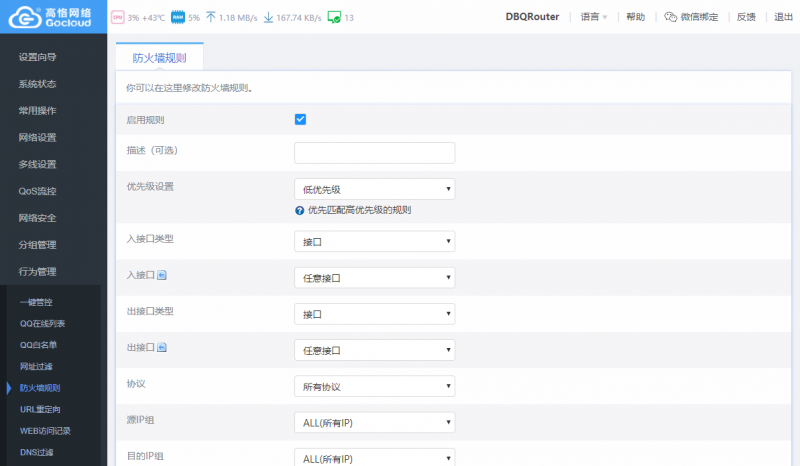This screenshot has height=466, width=800.
Task: Open the 入接口类型 dropdown
Action: pos(374,241)
